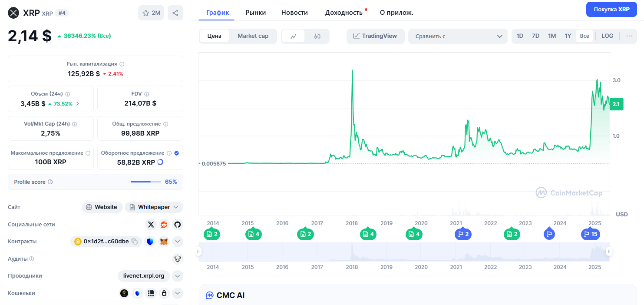The image size is (644, 305).
Task: Open the 'Сравнить с' dropdown
Action: point(458,36)
